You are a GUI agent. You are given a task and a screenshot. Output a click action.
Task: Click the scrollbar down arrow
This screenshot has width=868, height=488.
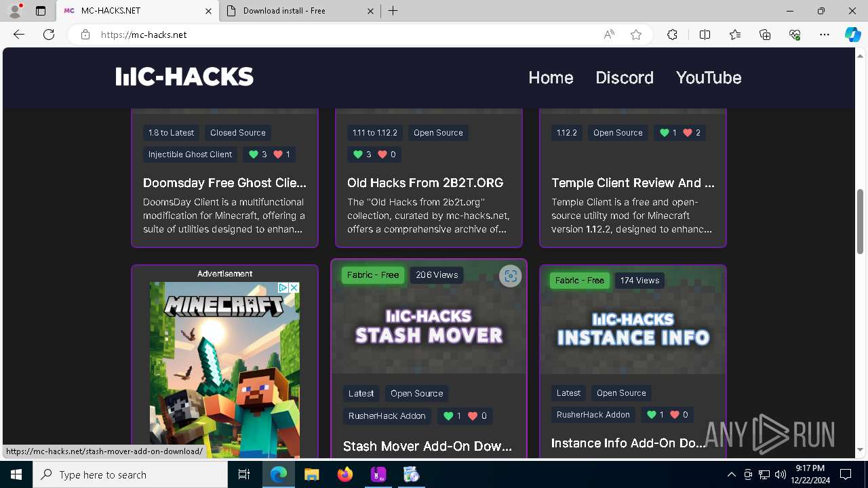[x=861, y=450]
